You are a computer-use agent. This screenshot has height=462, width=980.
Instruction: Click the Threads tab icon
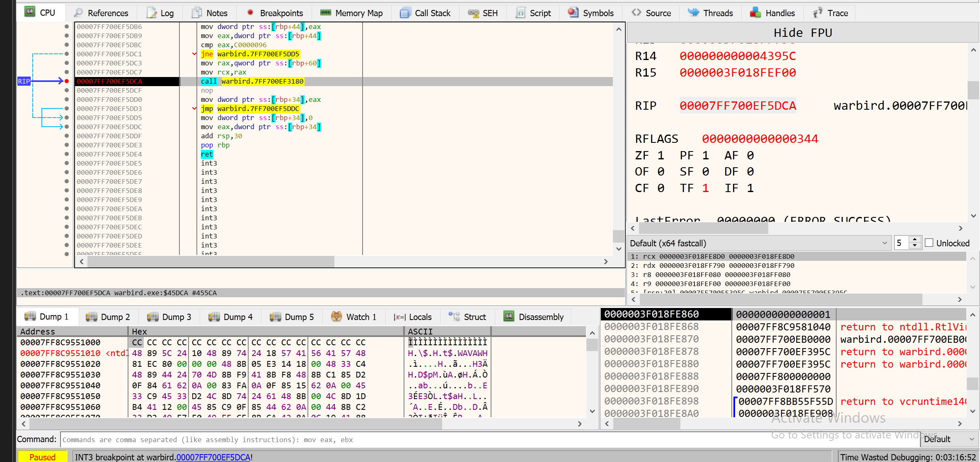coord(693,13)
